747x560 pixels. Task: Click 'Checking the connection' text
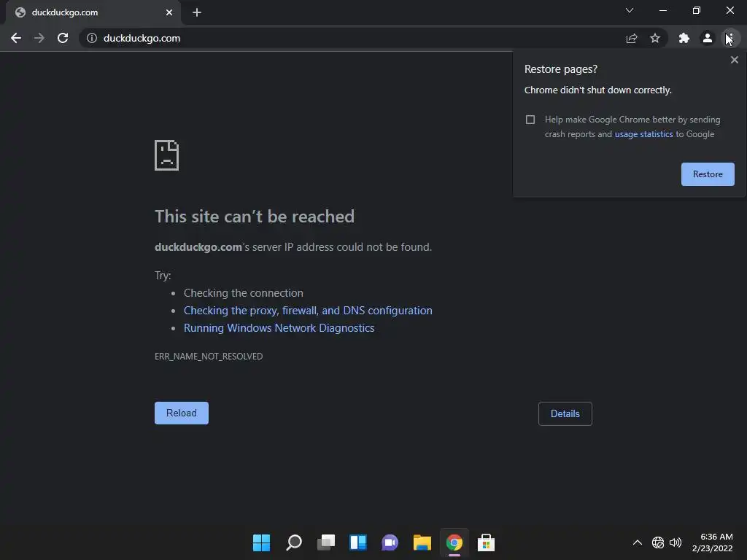point(244,293)
